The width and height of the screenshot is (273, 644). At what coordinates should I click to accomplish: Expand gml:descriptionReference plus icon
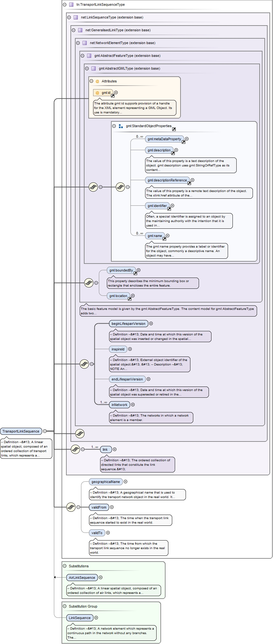pos(192,180)
